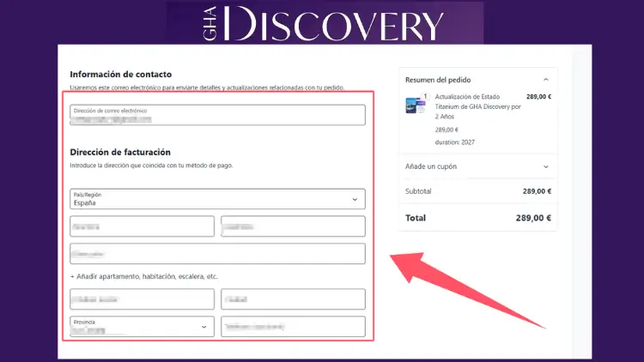Click the postal code input field

click(142, 299)
